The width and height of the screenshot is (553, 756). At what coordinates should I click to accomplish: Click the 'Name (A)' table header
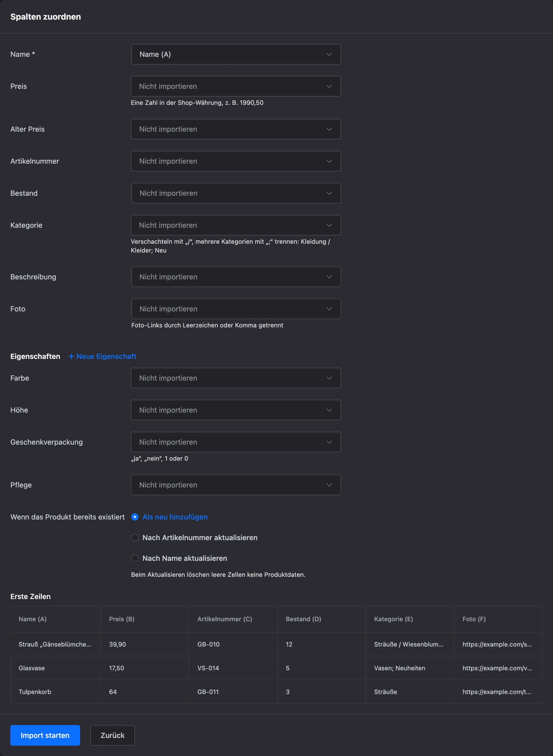pyautogui.click(x=56, y=619)
